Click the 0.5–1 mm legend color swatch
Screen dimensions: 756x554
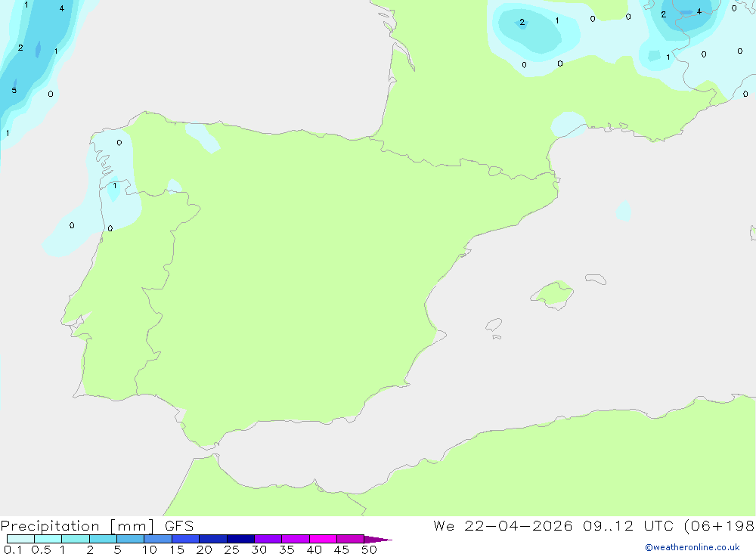click(48, 539)
